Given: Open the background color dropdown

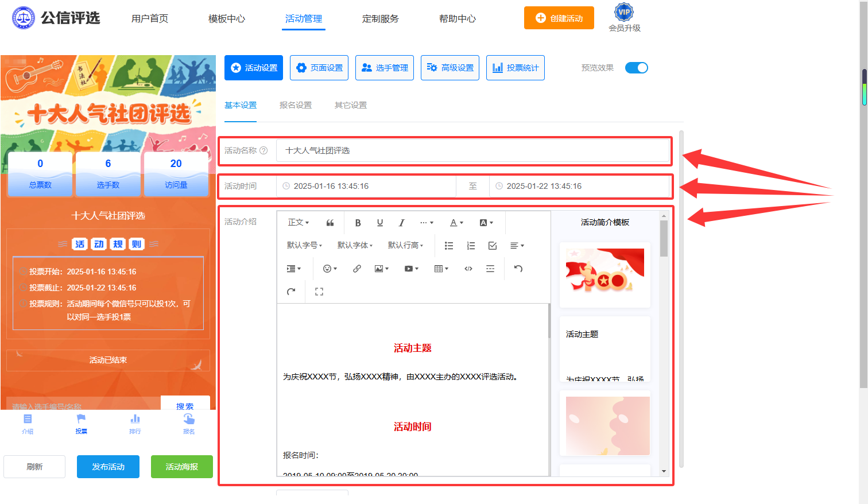Looking at the screenshot, I should point(486,223).
